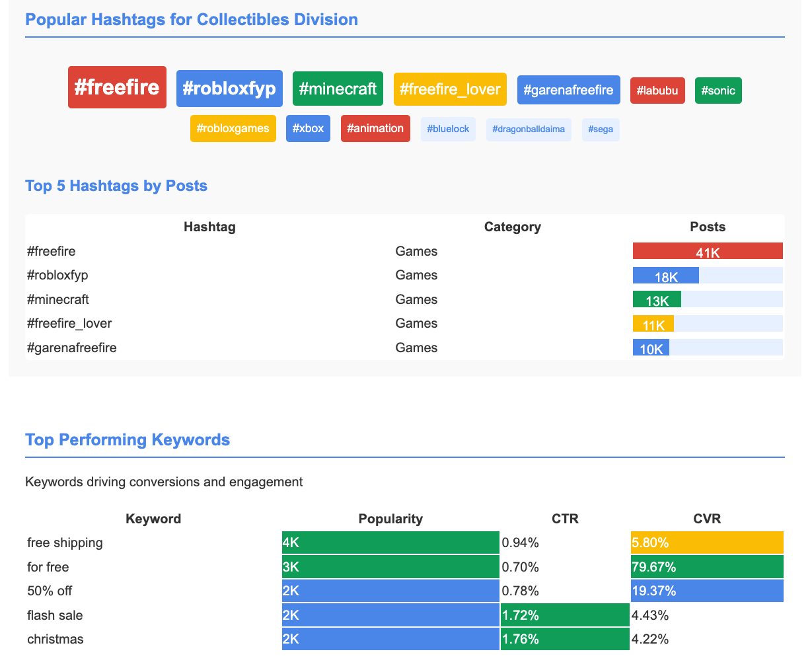Image resolution: width=812 pixels, height=670 pixels.
Task: Select the flash sale keyword
Action: (x=55, y=615)
